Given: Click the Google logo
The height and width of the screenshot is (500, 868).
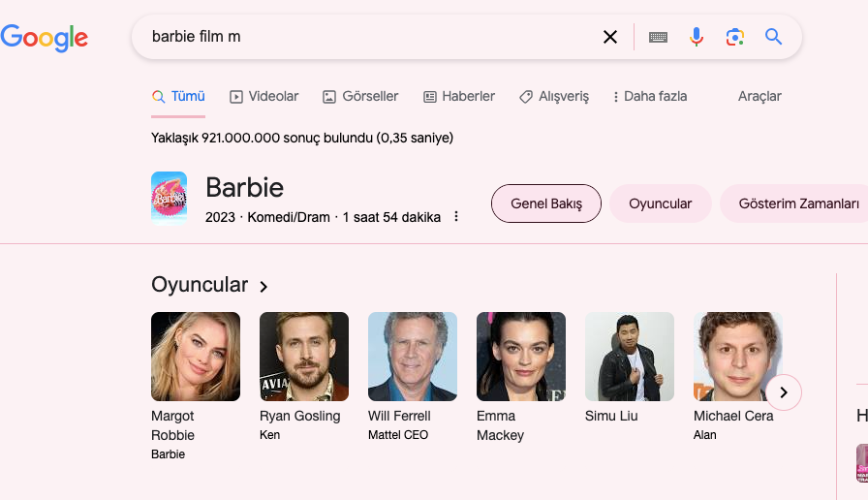Looking at the screenshot, I should (x=45, y=38).
